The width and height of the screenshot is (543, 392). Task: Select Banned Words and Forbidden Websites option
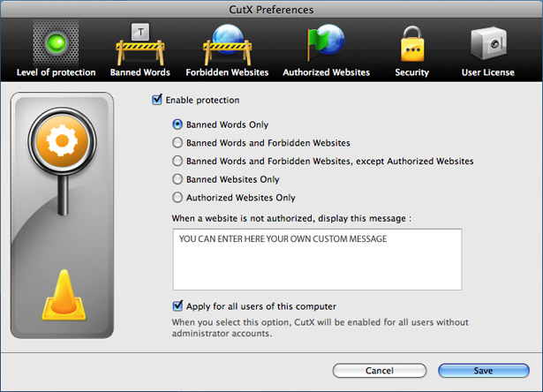point(178,143)
